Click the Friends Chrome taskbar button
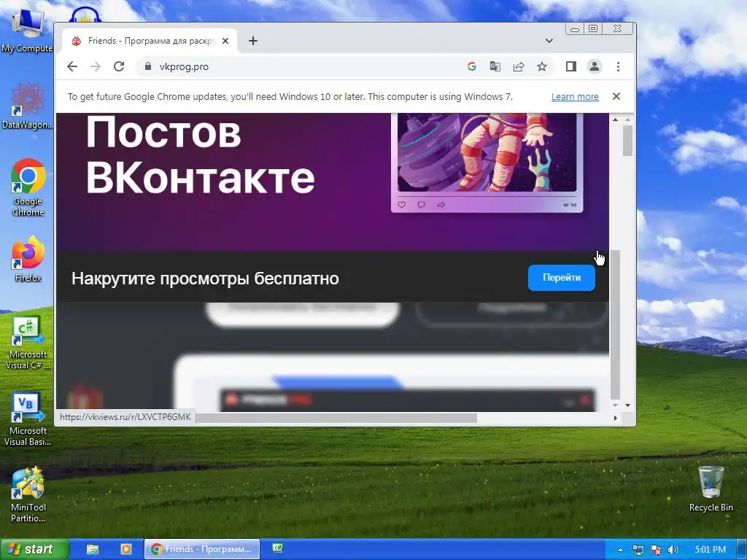This screenshot has width=747, height=560. (202, 549)
